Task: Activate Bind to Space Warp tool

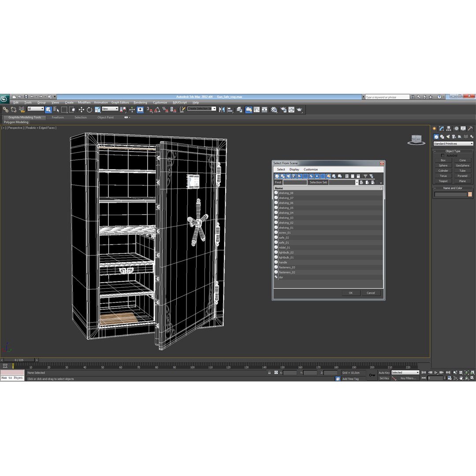Action: 22,110
